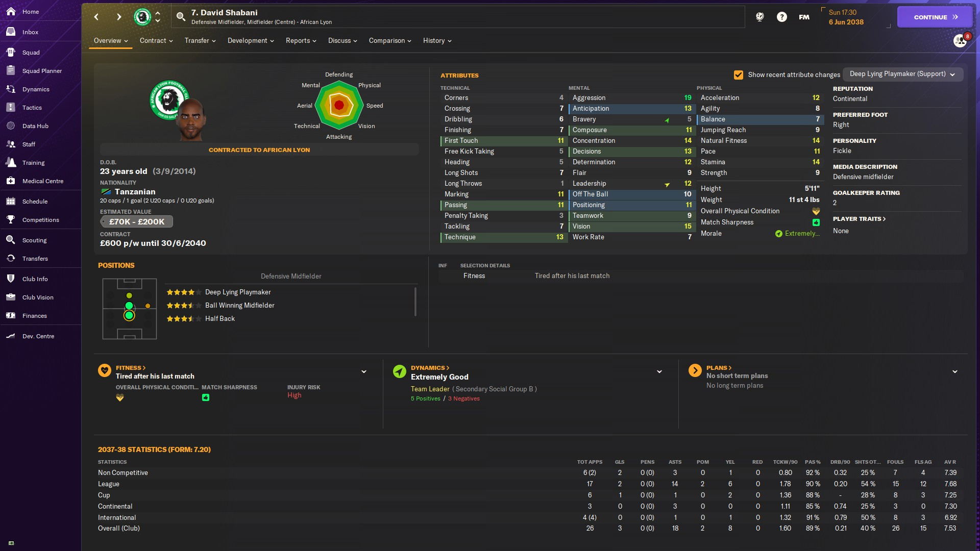Click the FM logo icon
The width and height of the screenshot is (980, 551).
[804, 17]
